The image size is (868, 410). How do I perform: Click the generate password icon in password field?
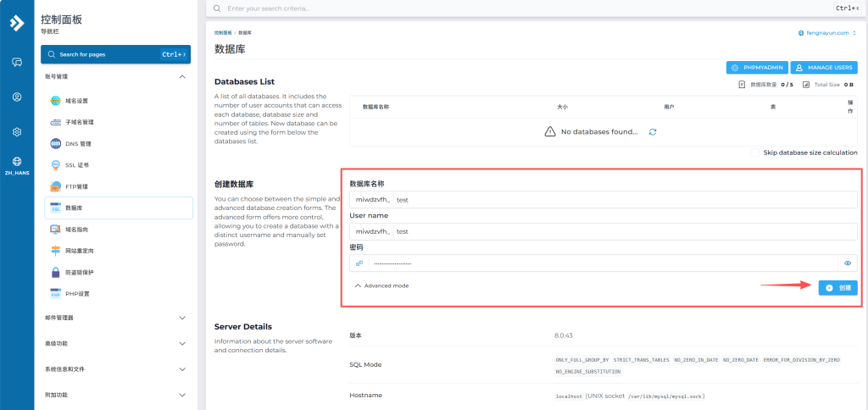click(x=359, y=263)
